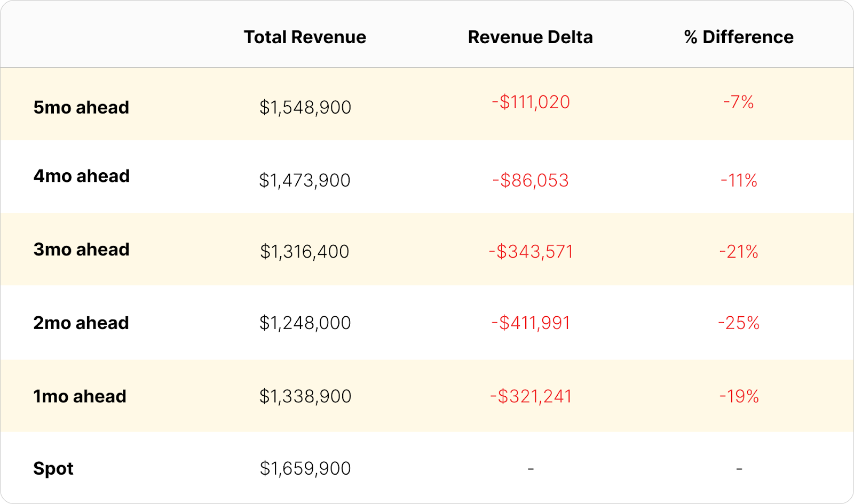Select the 1mo ahead row label

80,396
